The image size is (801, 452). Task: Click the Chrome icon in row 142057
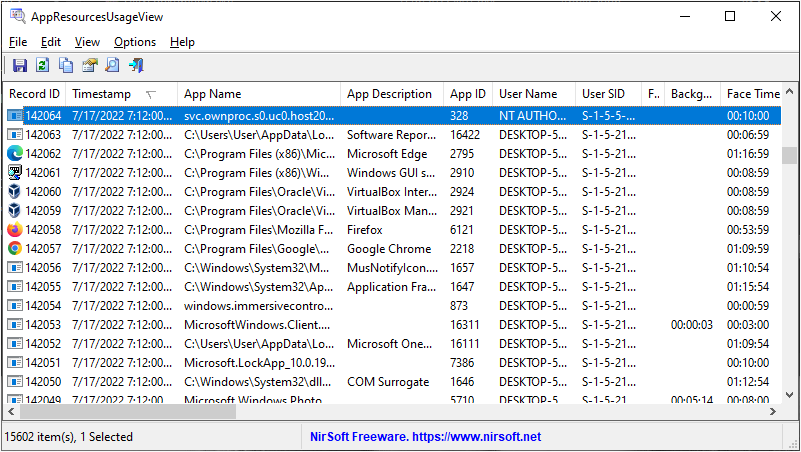pyautogui.click(x=15, y=249)
